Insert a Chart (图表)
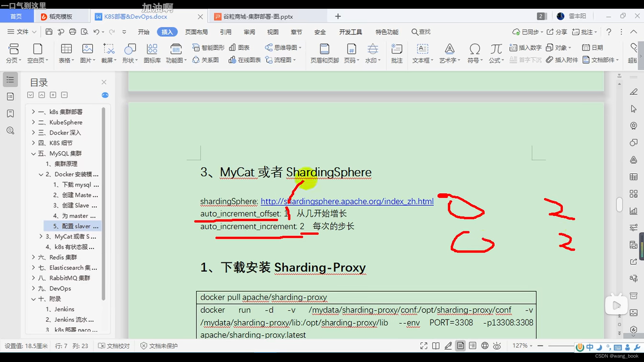 click(239, 48)
